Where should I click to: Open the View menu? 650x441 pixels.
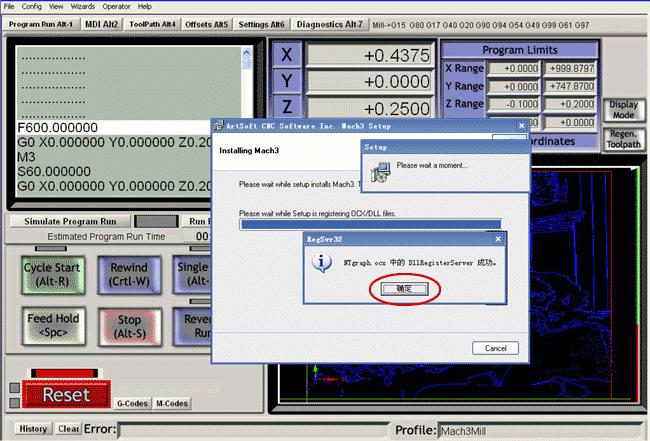(56, 6)
